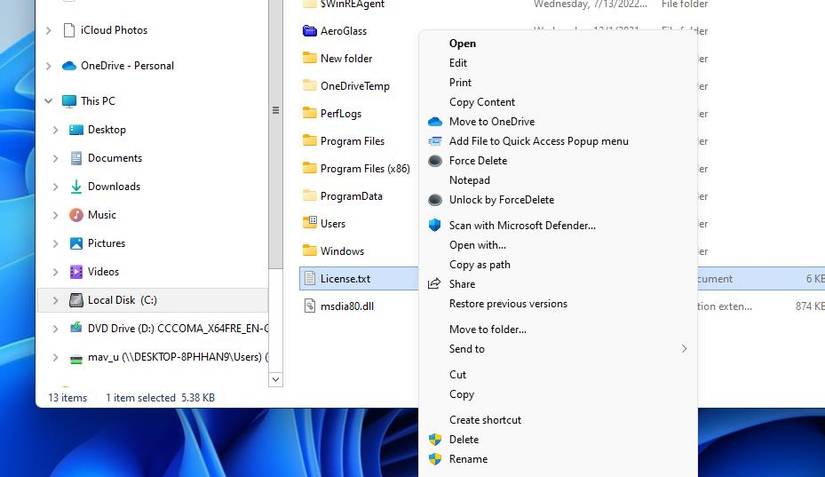Click the Force Delete icon in context menu
This screenshot has width=825, height=477.
coord(435,161)
